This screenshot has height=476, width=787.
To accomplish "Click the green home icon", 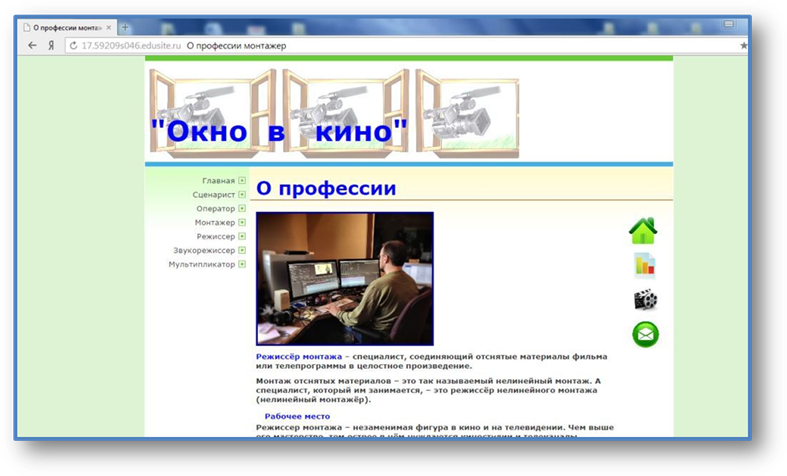I will pos(643,231).
